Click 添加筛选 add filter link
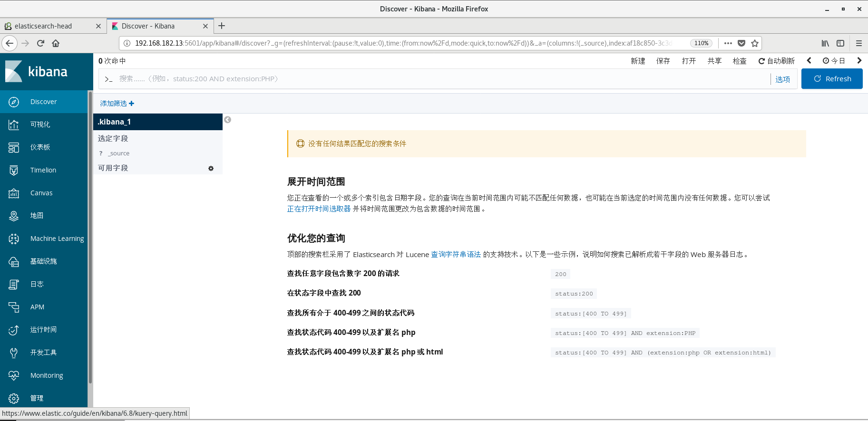 click(x=117, y=104)
